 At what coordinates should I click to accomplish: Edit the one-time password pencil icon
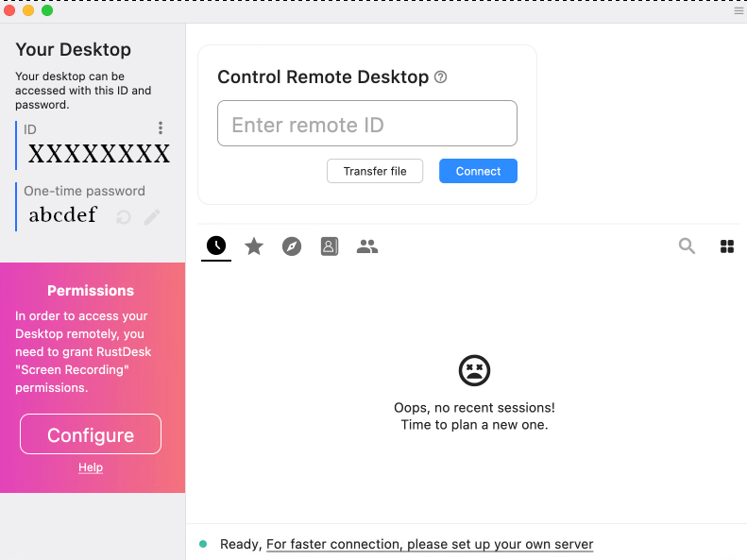pyautogui.click(x=152, y=217)
